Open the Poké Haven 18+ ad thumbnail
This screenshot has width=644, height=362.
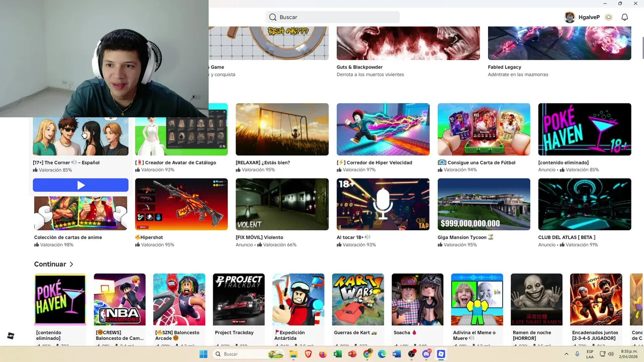coord(585,129)
